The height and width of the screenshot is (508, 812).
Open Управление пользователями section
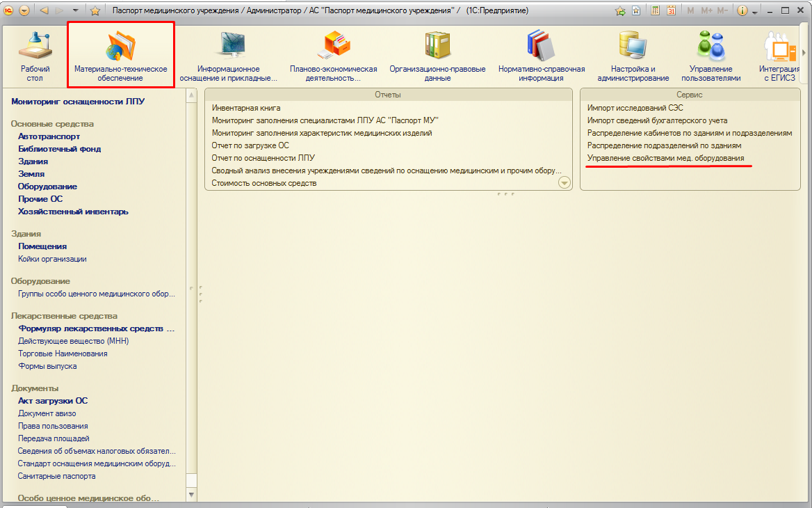coord(710,54)
